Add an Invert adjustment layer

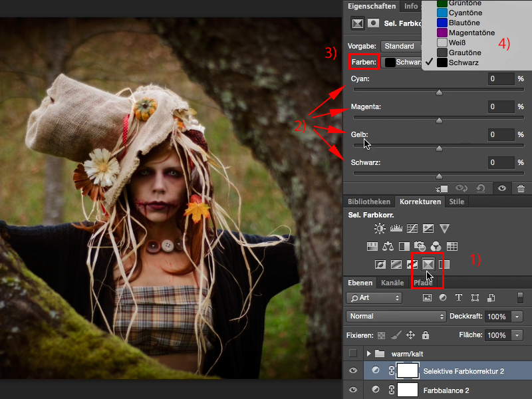(x=380, y=264)
